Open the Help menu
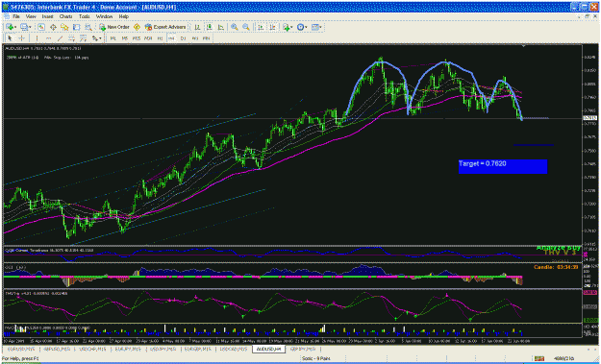This screenshot has height=364, width=601. (x=123, y=16)
